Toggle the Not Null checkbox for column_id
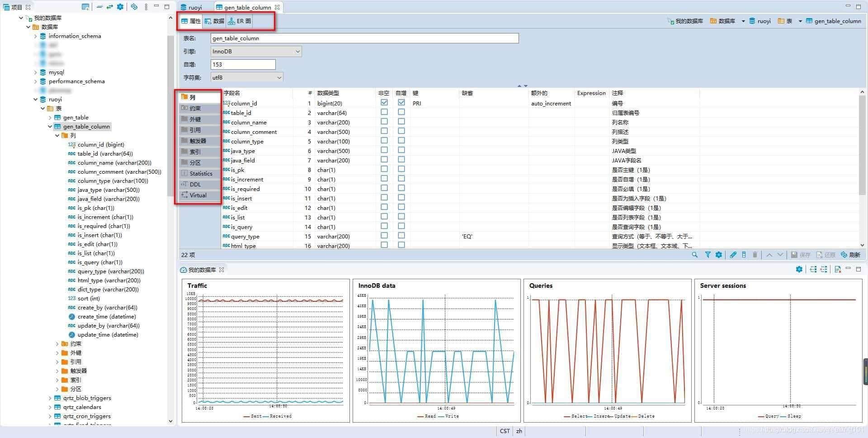Screen dimensions: 868x438 tap(384, 103)
